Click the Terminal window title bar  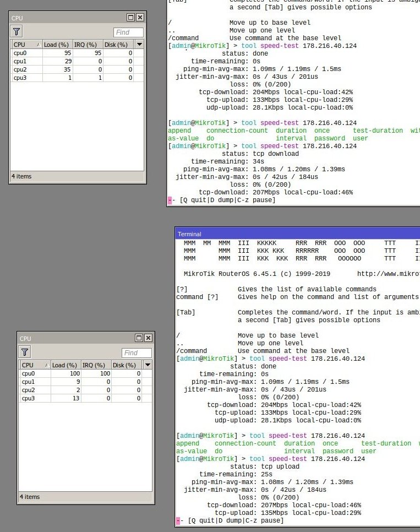point(298,234)
